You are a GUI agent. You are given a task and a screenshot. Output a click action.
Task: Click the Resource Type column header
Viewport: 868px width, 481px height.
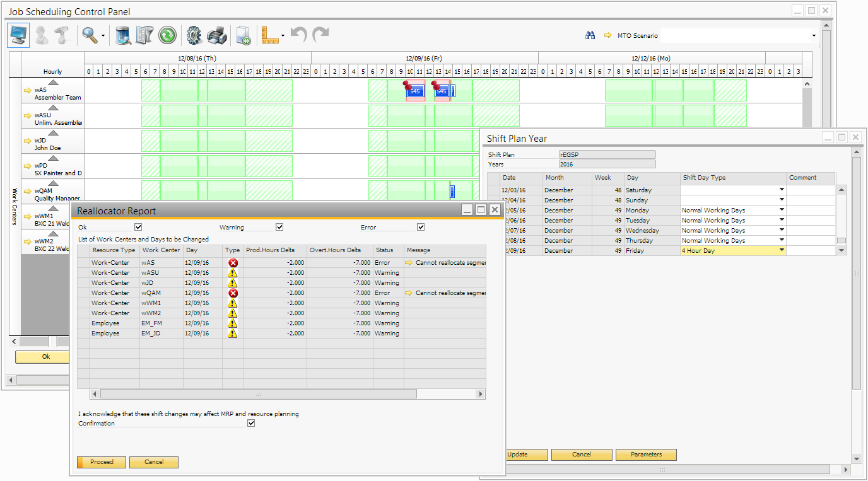tap(114, 250)
